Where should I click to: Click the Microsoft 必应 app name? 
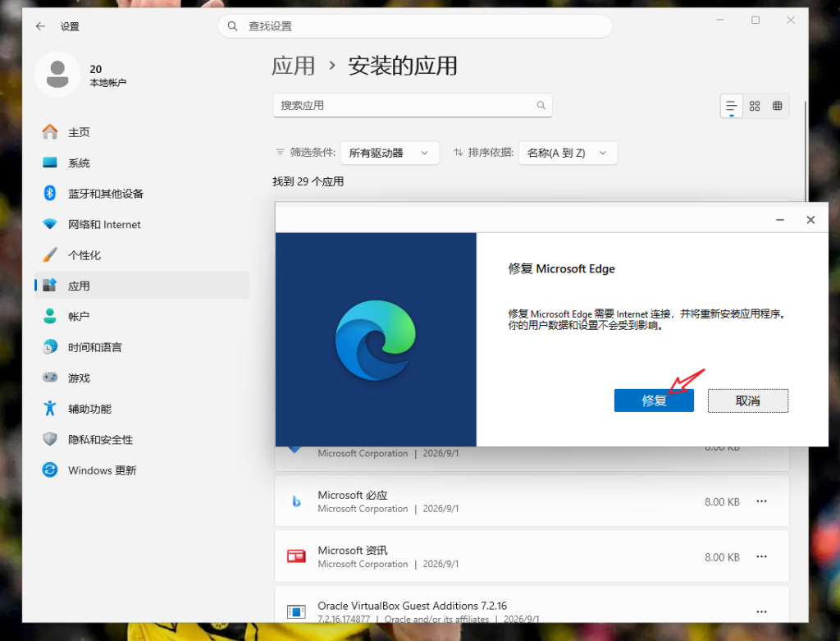[353, 495]
